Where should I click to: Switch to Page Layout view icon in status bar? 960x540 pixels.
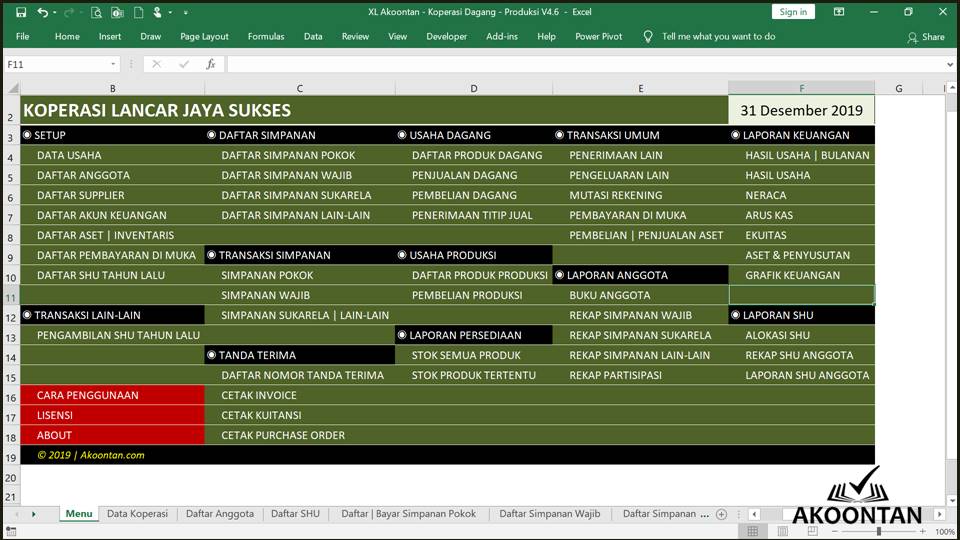pos(782,531)
